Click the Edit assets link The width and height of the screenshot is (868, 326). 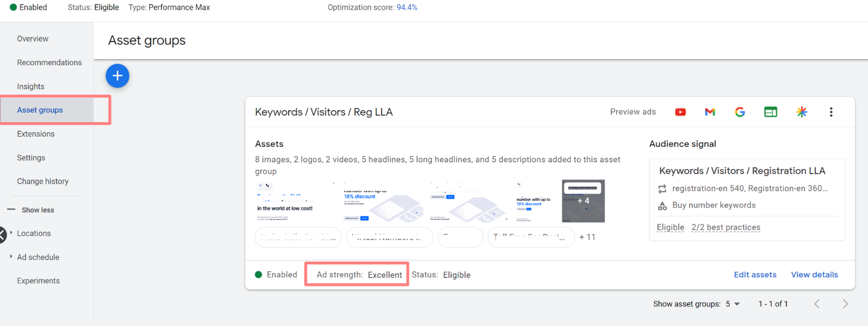click(755, 275)
